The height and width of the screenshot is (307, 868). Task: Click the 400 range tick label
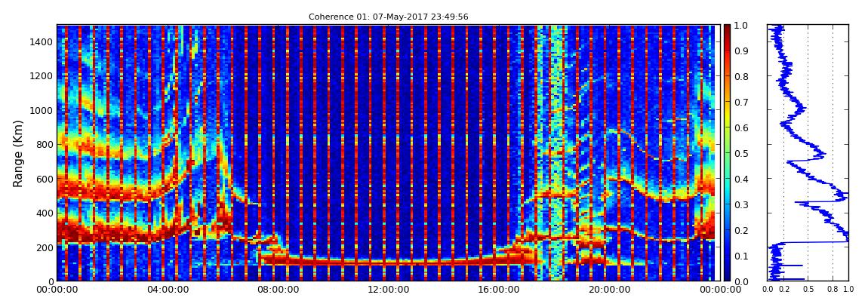click(x=43, y=213)
